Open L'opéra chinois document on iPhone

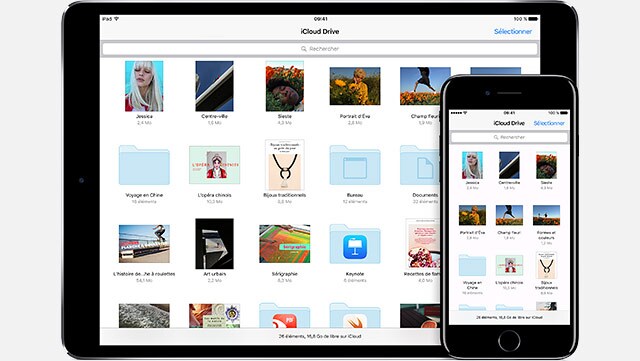tap(509, 265)
